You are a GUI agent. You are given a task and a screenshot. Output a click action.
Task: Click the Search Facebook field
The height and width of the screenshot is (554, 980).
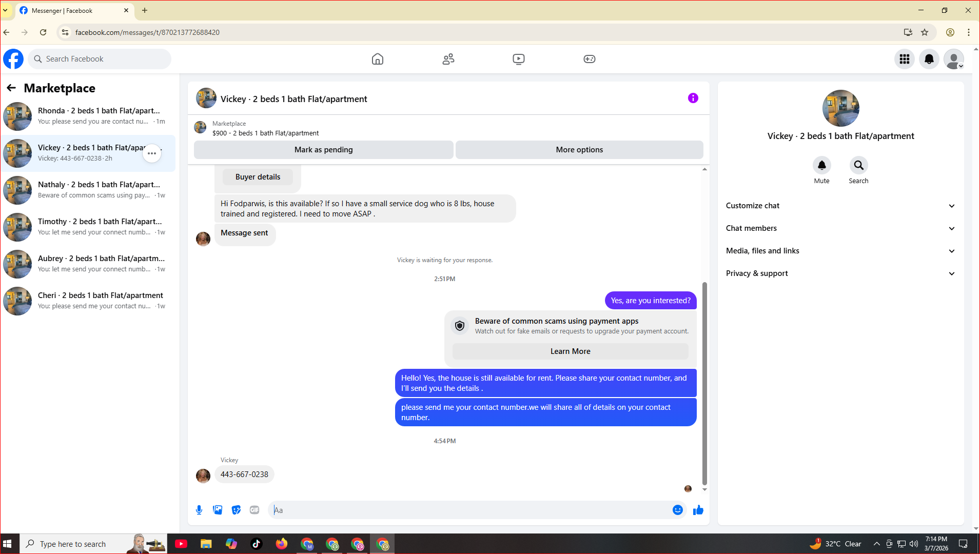100,59
